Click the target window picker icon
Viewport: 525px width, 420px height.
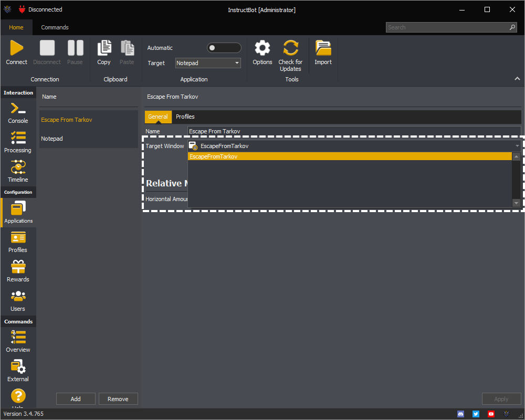click(193, 146)
